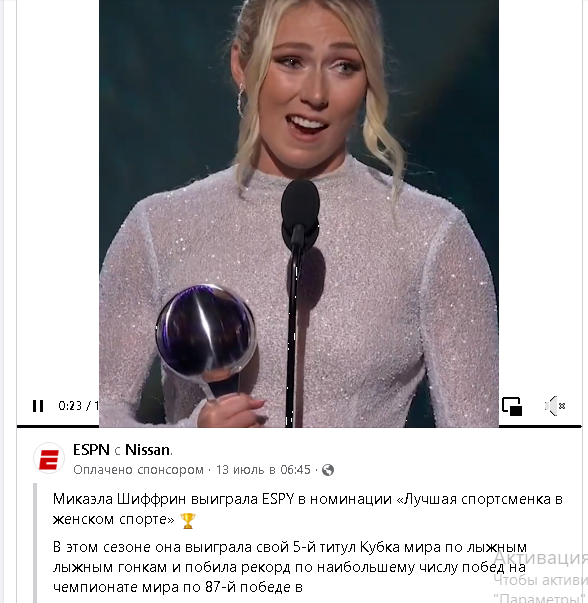This screenshot has width=588, height=603.
Task: Click the microphone shown in the video
Action: 300,215
